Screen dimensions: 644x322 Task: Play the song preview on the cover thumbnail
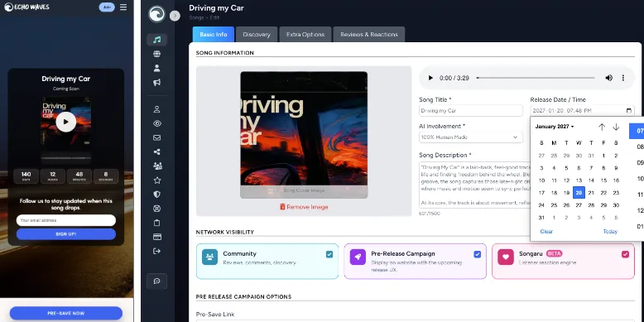click(x=66, y=122)
